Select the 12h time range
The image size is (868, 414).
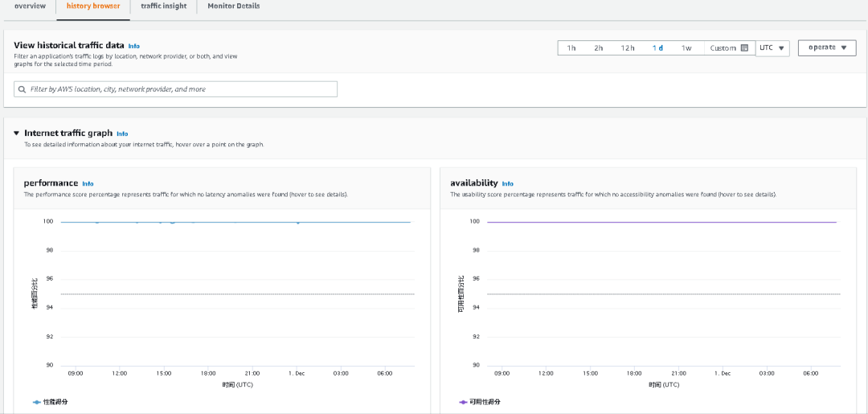point(627,48)
